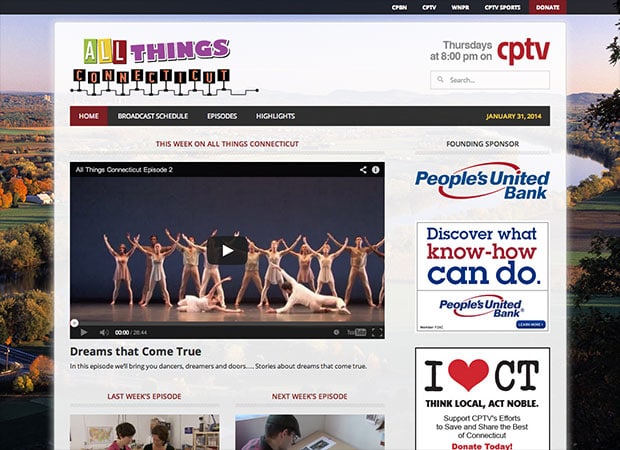Image resolution: width=620 pixels, height=450 pixels.
Task: Click the Last Week's Episode heading
Action: point(144,396)
